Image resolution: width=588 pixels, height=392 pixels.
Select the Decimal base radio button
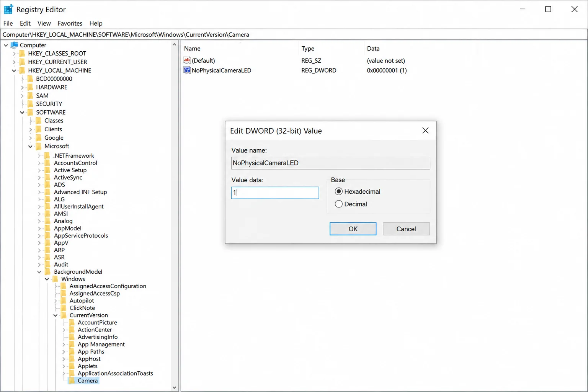(x=338, y=204)
